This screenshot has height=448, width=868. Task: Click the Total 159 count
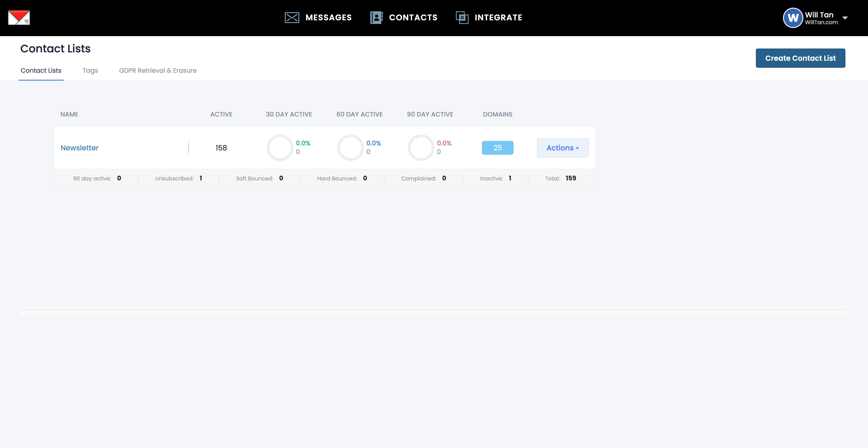[x=571, y=178]
